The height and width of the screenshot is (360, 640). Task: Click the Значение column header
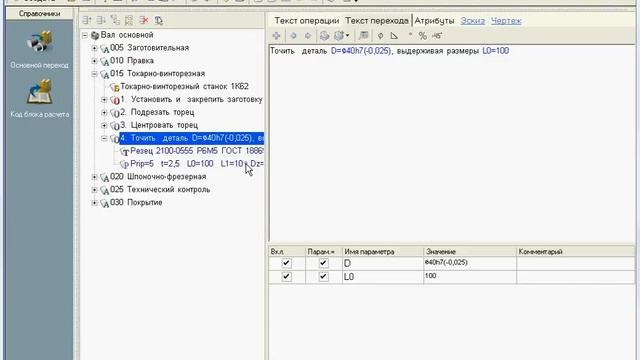[x=470, y=251]
